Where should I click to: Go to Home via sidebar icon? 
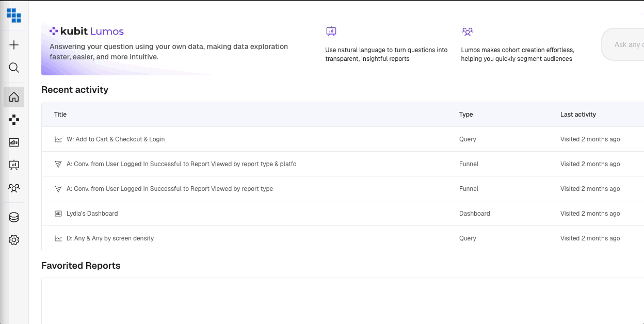pyautogui.click(x=14, y=97)
